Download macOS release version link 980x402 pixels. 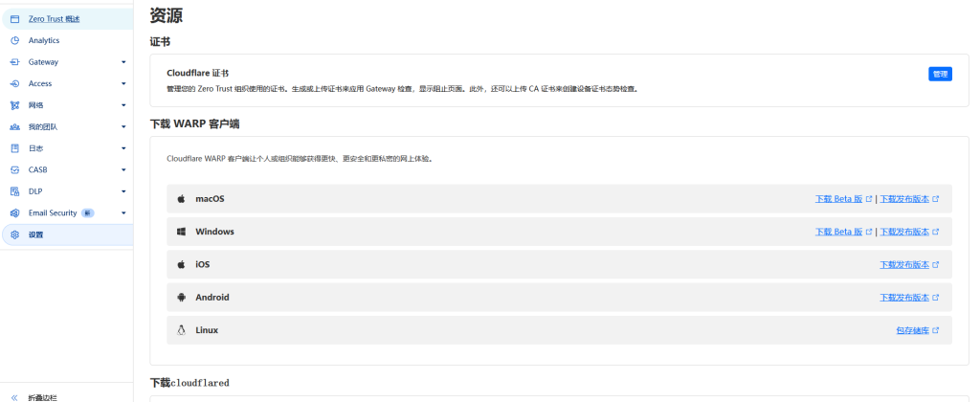[904, 199]
